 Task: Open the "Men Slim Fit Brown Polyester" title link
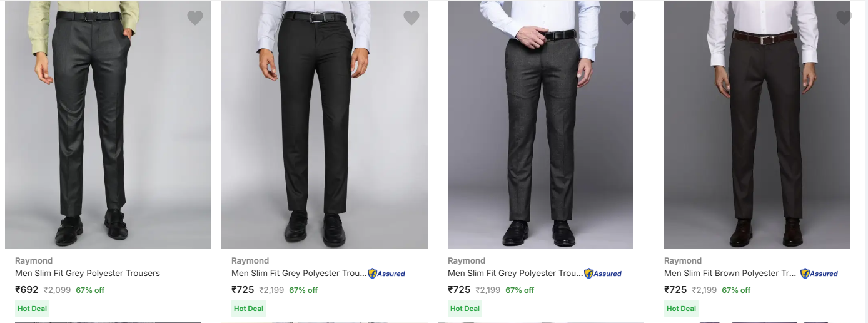pos(730,273)
